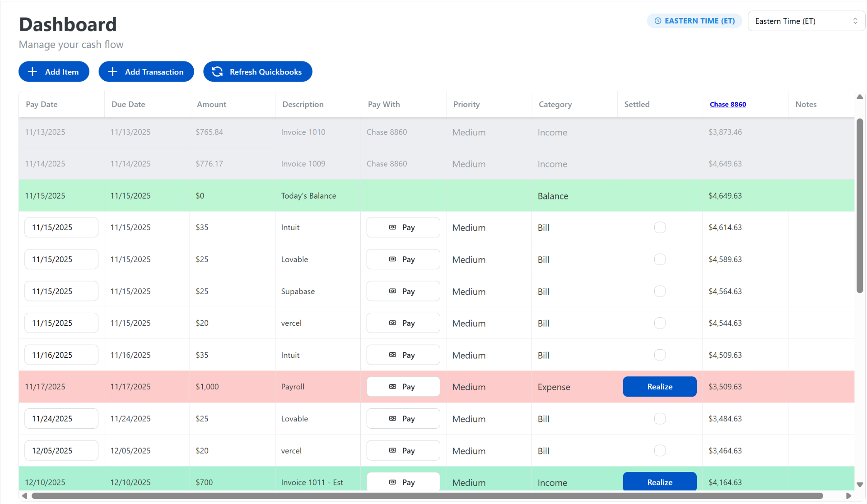The height and width of the screenshot is (504, 867).
Task: Click the Pay icon on the Payroll expense row
Action: [x=392, y=386]
